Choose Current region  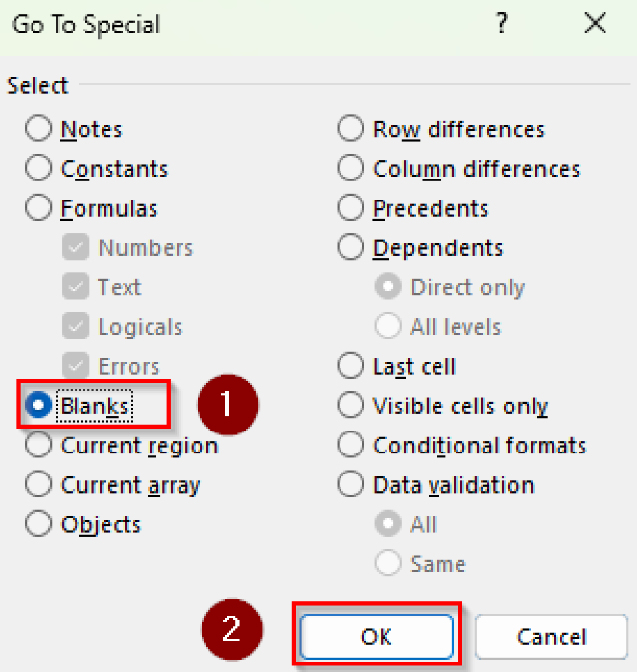pyautogui.click(x=38, y=445)
